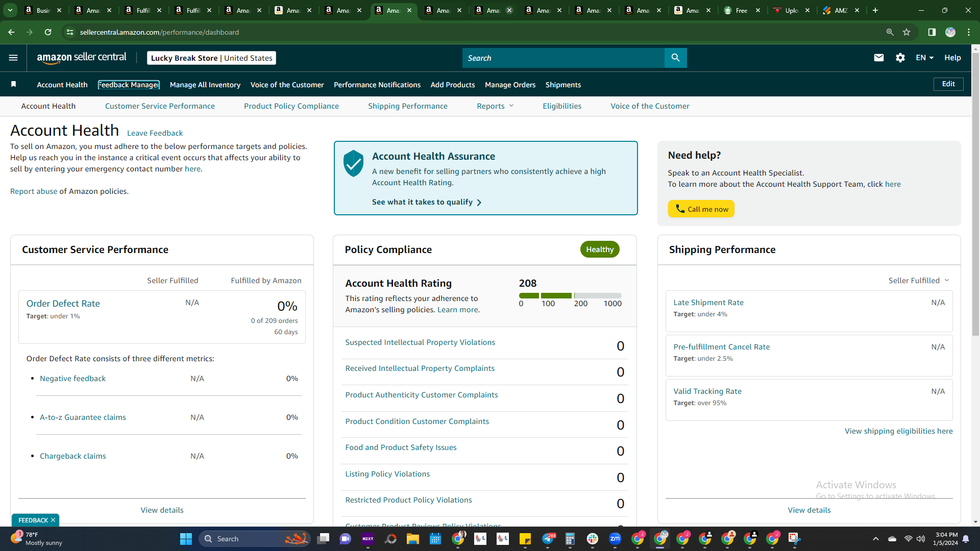
Task: Open A-to-z Guarantee claims link
Action: click(83, 417)
